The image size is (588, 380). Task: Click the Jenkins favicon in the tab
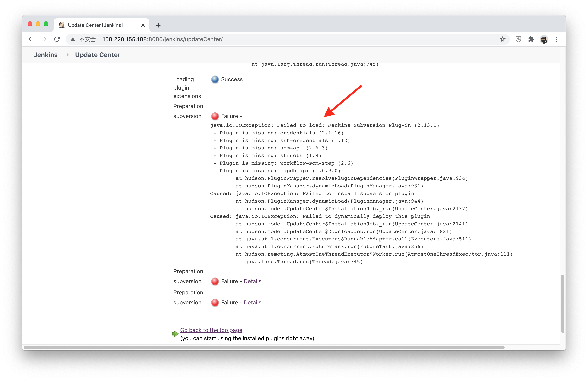tap(62, 25)
